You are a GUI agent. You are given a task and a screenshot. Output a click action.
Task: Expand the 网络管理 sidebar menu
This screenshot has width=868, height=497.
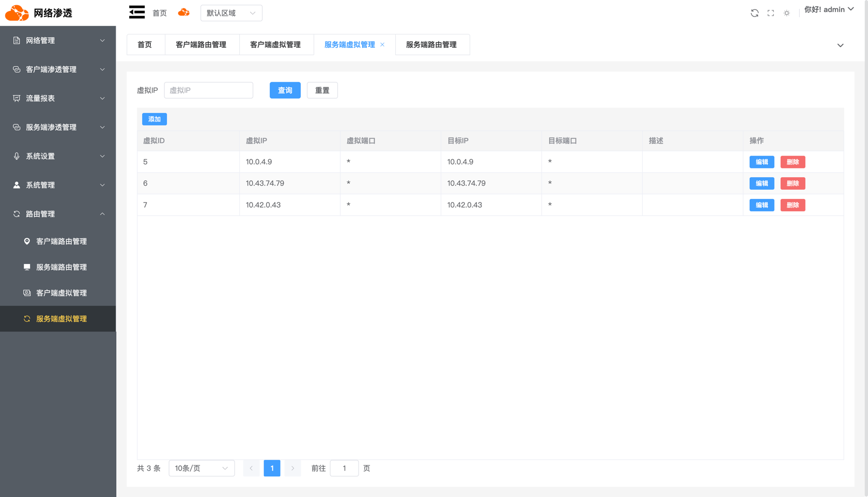click(58, 40)
